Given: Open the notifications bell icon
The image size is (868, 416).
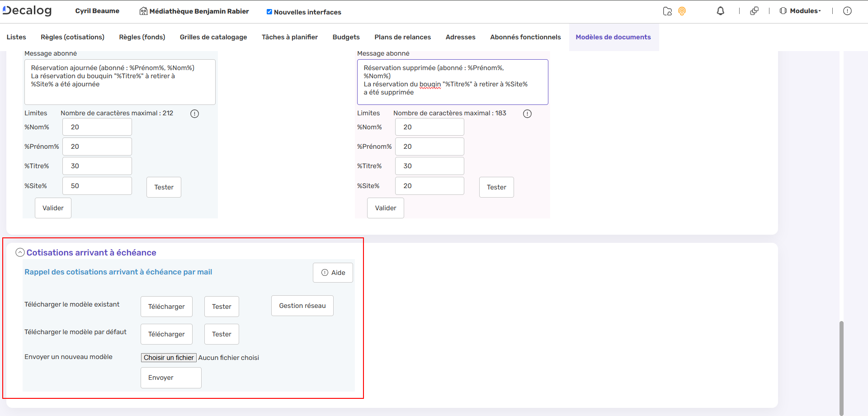Looking at the screenshot, I should click(721, 11).
